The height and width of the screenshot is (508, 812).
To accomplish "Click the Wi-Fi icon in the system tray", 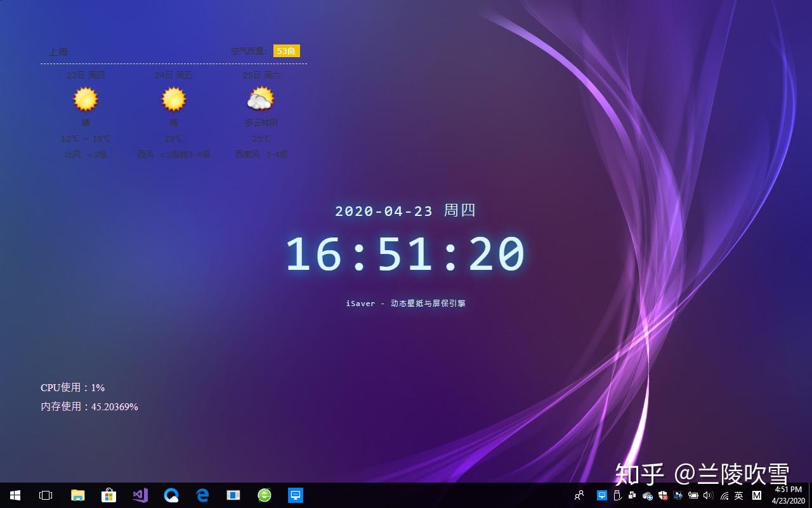I will pyautogui.click(x=724, y=496).
